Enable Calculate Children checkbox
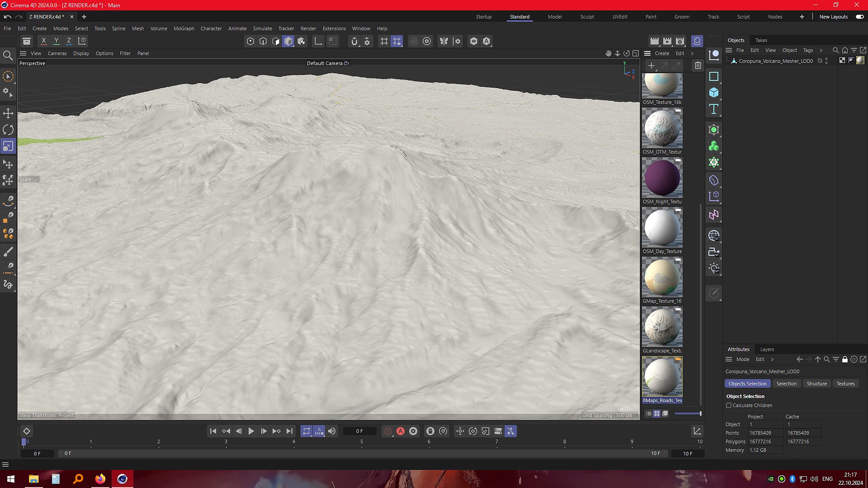 [x=729, y=405]
